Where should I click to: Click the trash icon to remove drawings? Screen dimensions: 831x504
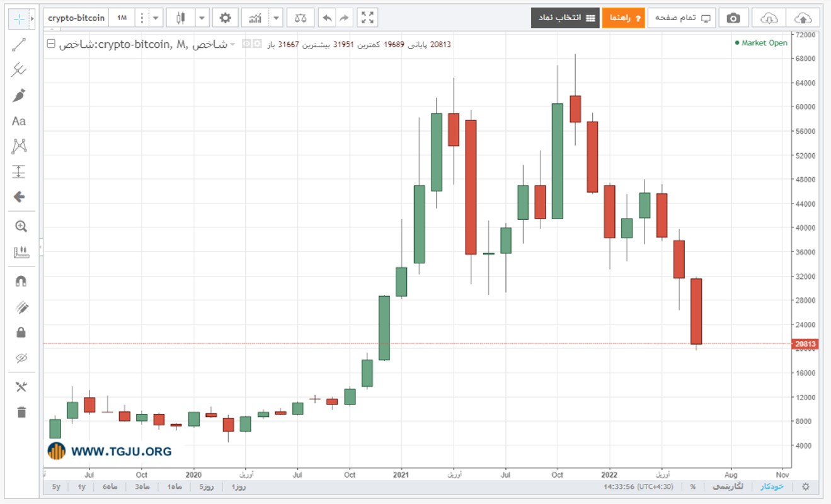(x=21, y=413)
